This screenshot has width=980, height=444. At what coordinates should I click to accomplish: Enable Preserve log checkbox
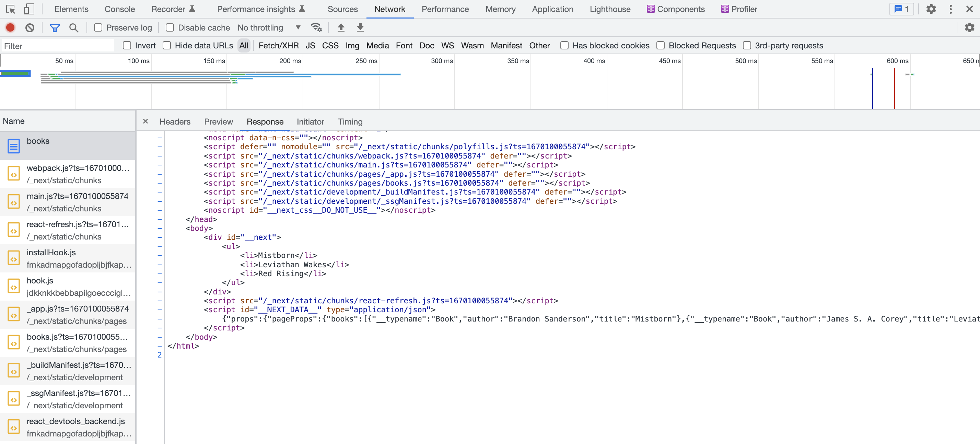click(x=98, y=27)
